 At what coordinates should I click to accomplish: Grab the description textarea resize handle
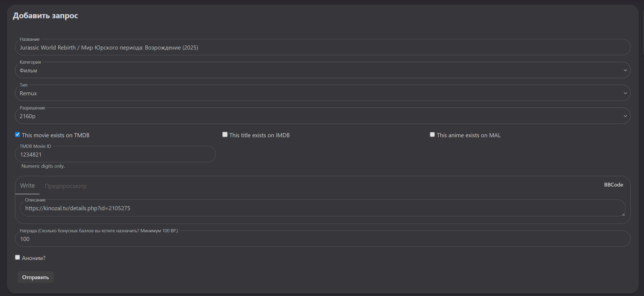pyautogui.click(x=623, y=215)
